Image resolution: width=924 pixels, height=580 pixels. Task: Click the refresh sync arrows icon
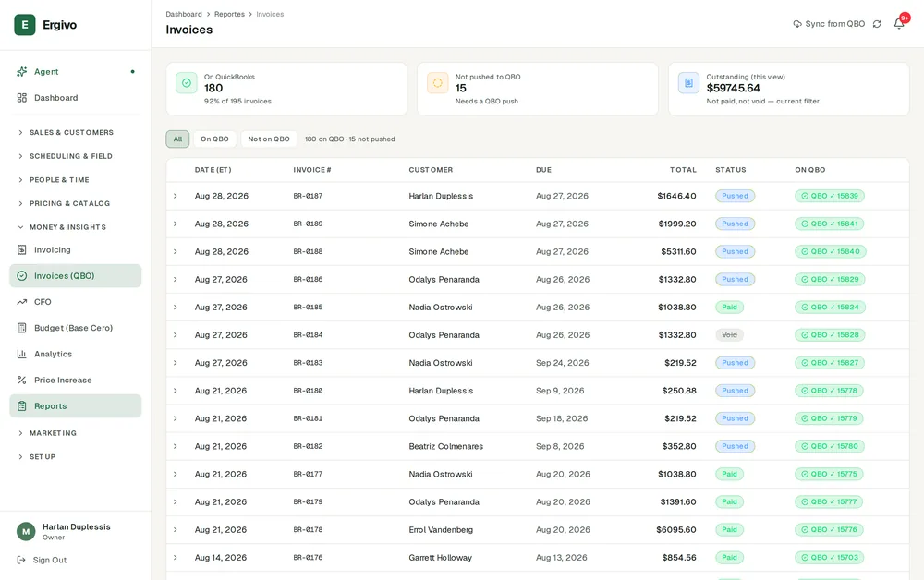pyautogui.click(x=877, y=24)
